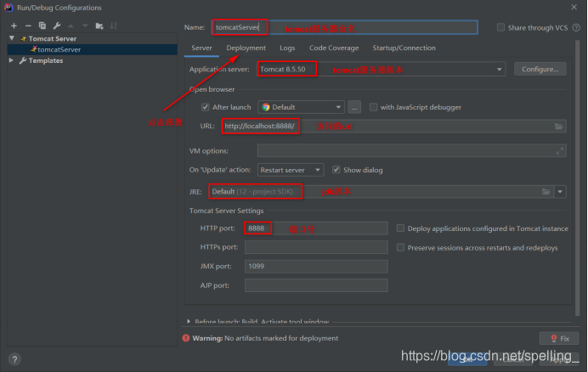Open the Code Coverage tab
Image resolution: width=588 pixels, height=372 pixels.
[x=334, y=48]
